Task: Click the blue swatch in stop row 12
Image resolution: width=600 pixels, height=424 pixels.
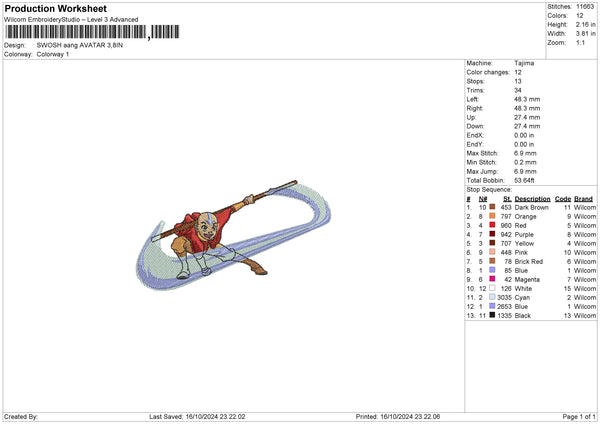Action: [x=492, y=306]
